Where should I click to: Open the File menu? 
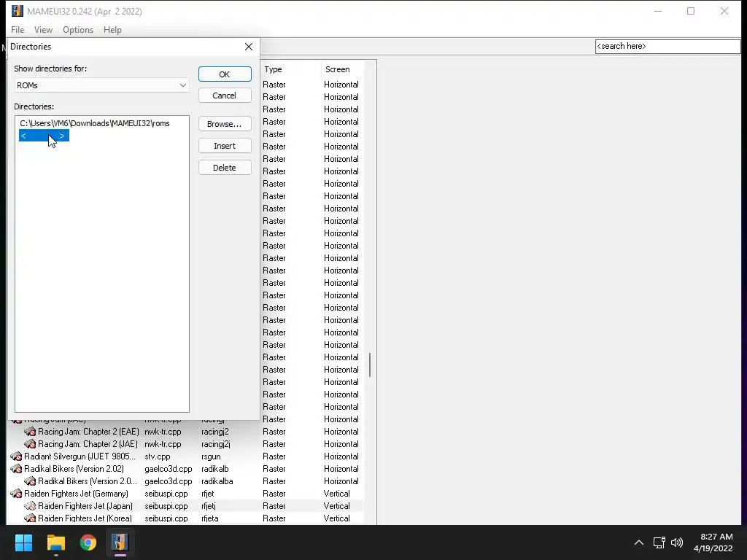18,29
